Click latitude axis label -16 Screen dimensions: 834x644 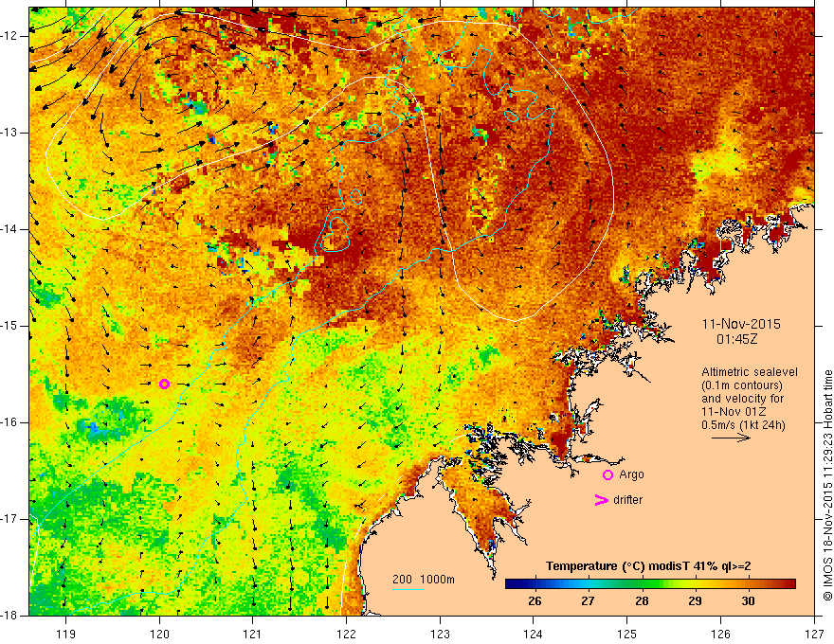(x=9, y=422)
